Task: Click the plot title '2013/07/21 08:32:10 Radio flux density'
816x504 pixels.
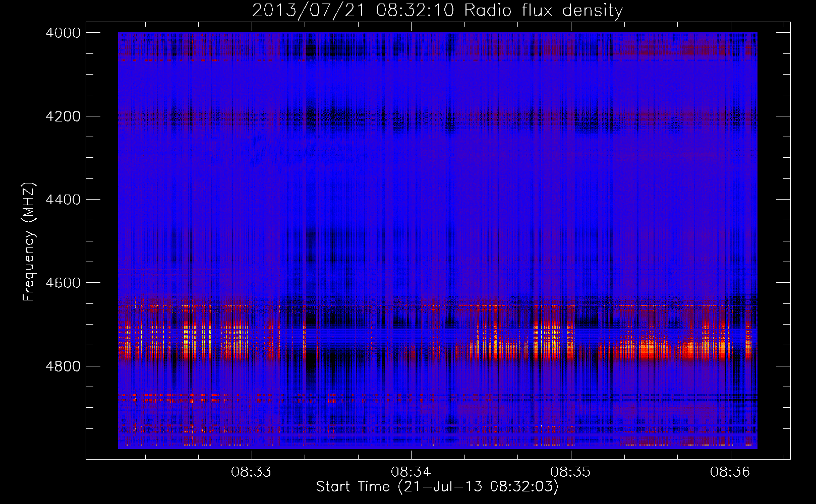Action: (x=437, y=10)
